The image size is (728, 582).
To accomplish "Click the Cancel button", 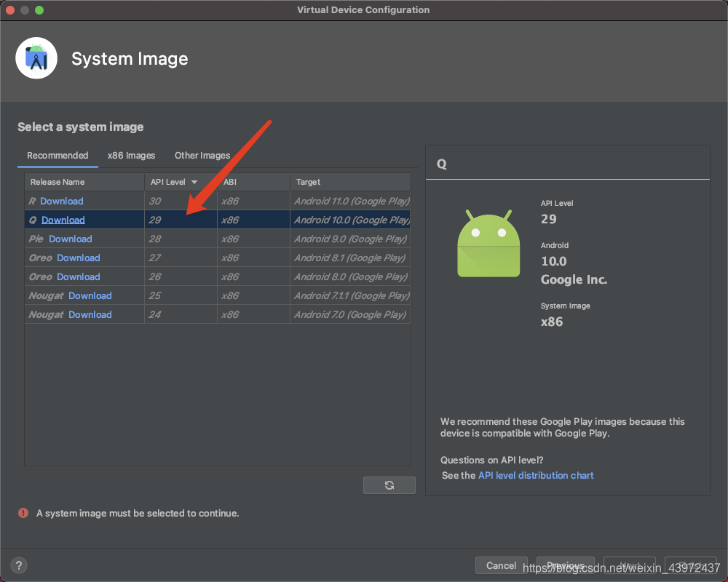I will [x=501, y=565].
